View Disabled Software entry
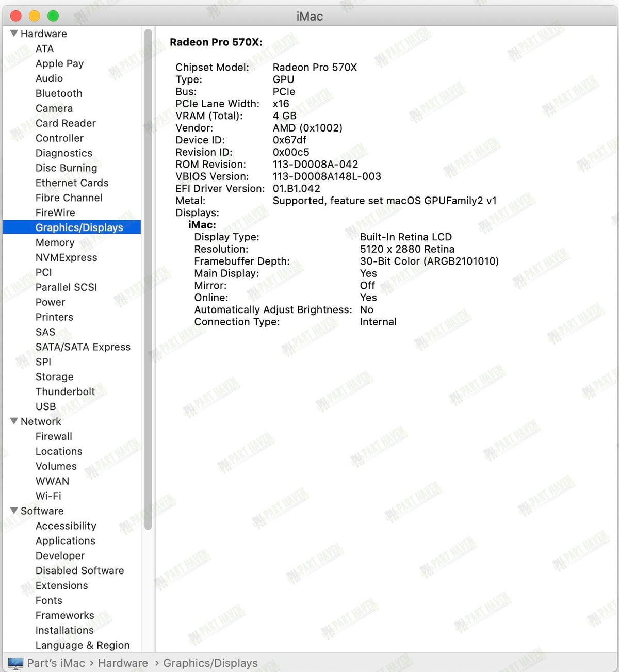 (79, 570)
